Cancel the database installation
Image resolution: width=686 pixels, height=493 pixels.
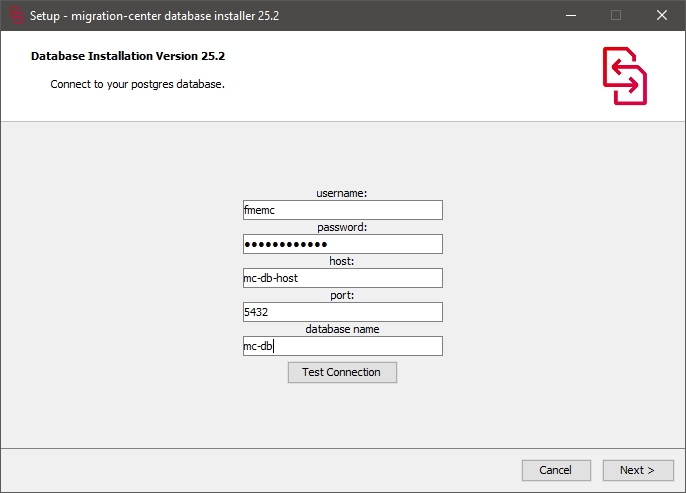point(555,470)
